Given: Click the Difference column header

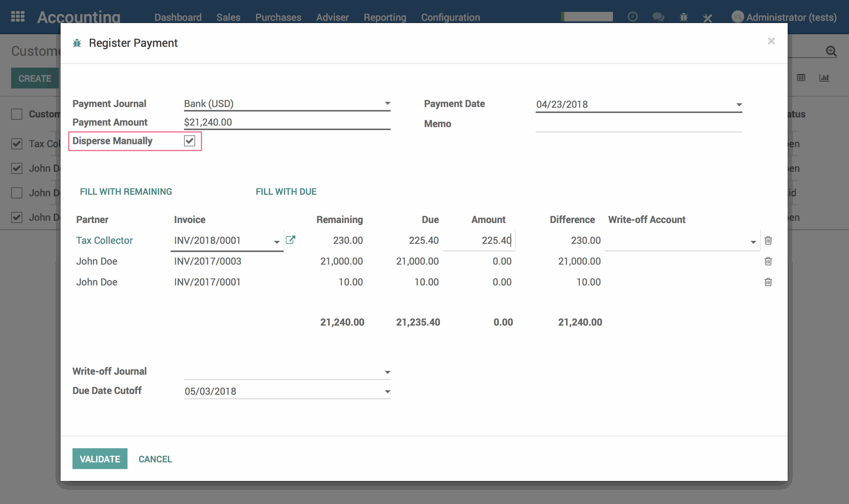Looking at the screenshot, I should coord(572,220).
